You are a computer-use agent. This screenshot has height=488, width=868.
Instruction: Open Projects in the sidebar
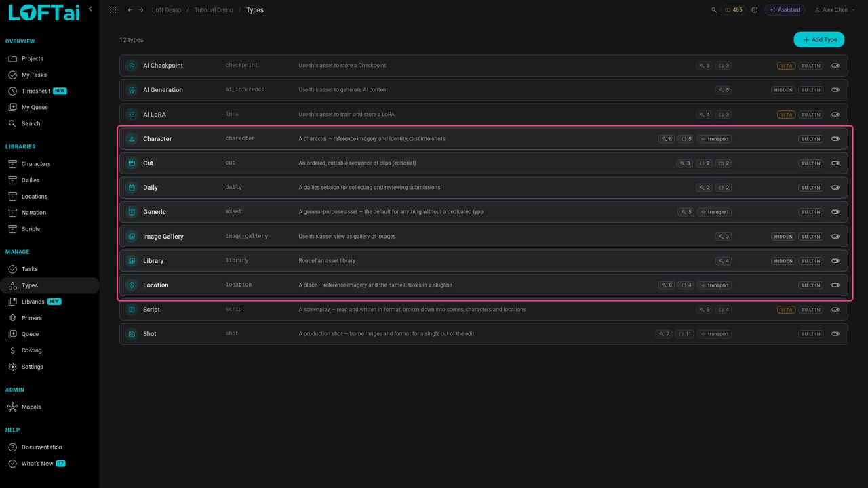[x=50, y=59]
